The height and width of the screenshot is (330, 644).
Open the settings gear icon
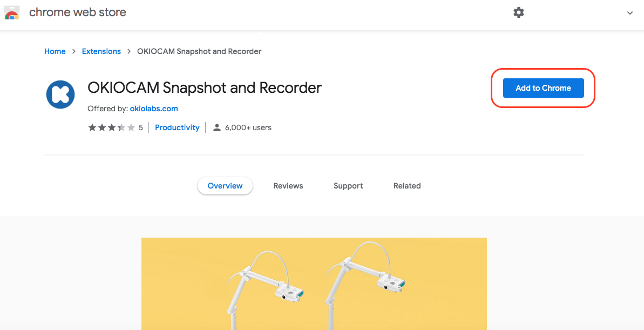(x=519, y=13)
